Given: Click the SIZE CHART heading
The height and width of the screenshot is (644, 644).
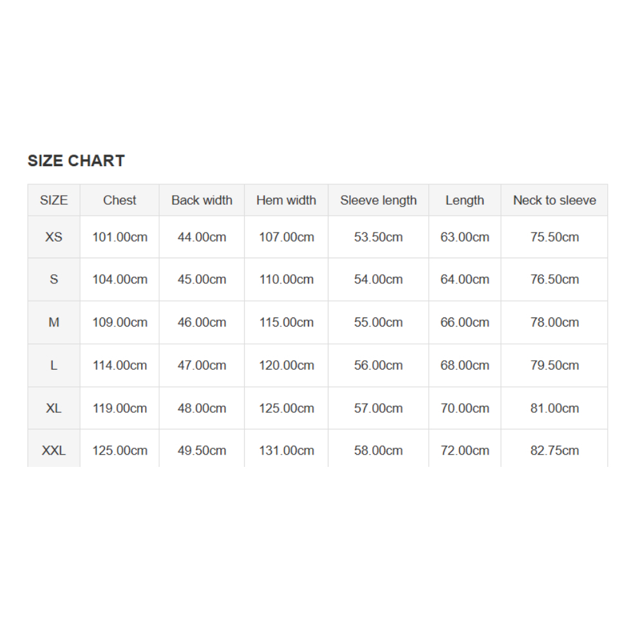Looking at the screenshot, I should [76, 161].
